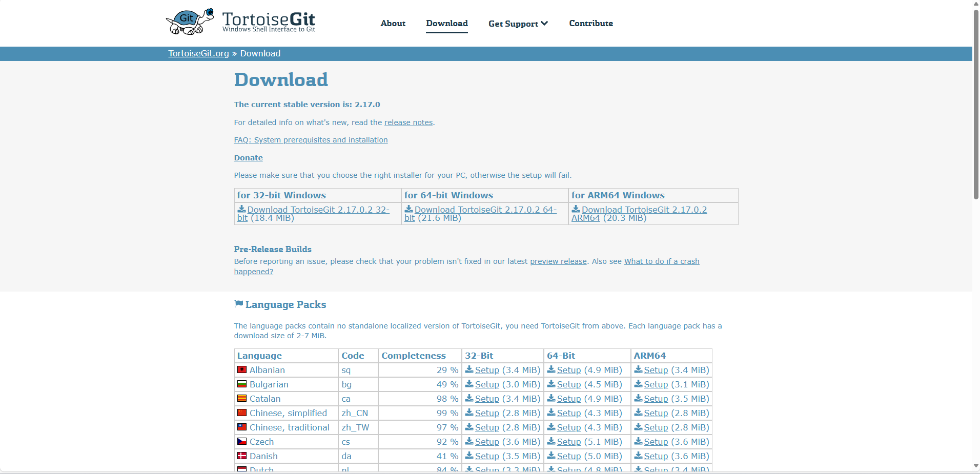The width and height of the screenshot is (980, 474).
Task: Click the download icon for 64-bit installer
Action: (x=409, y=209)
